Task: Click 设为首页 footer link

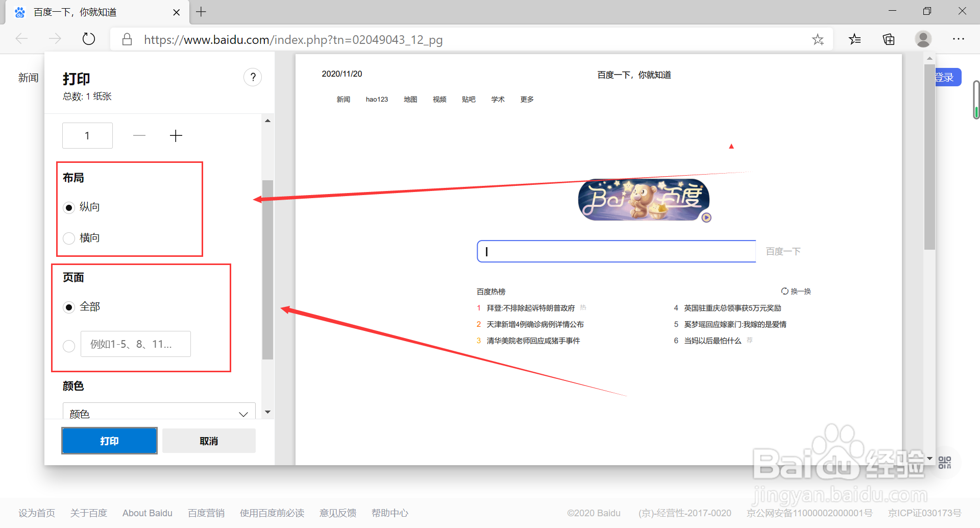Action: tap(37, 513)
